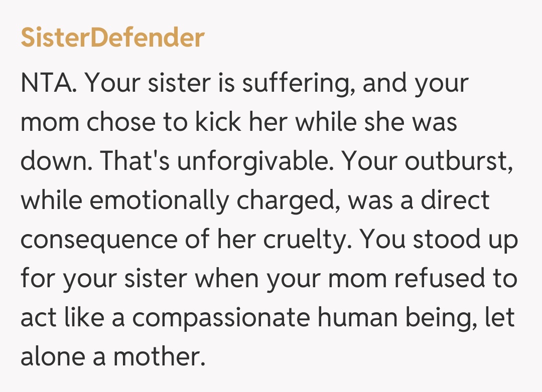Open the SisterDefender user profile
This screenshot has width=542, height=392.
[112, 38]
